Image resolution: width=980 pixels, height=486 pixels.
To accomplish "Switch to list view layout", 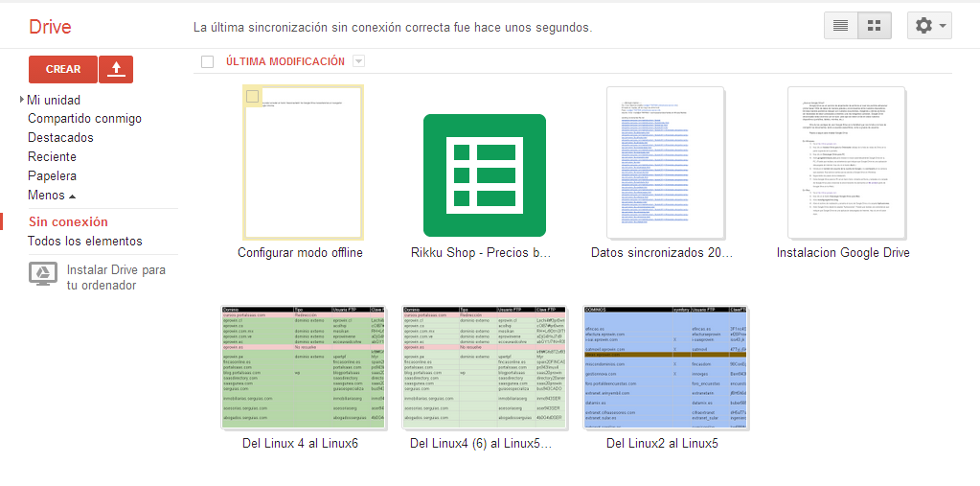I will click(840, 26).
